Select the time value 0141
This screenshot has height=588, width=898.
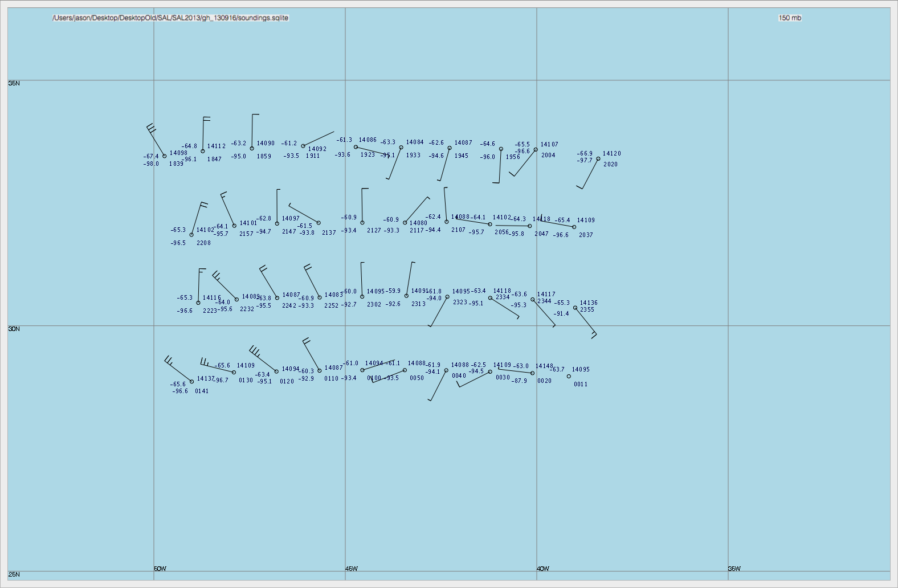202,391
